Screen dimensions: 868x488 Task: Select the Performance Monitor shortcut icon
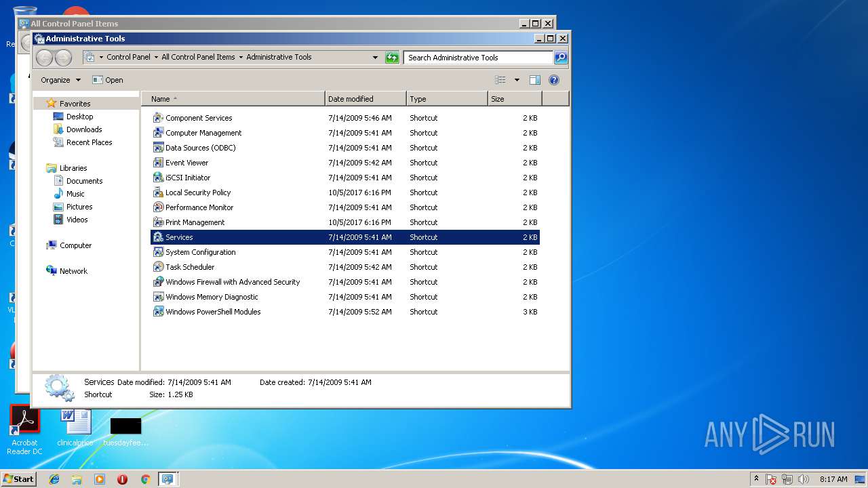pos(158,207)
